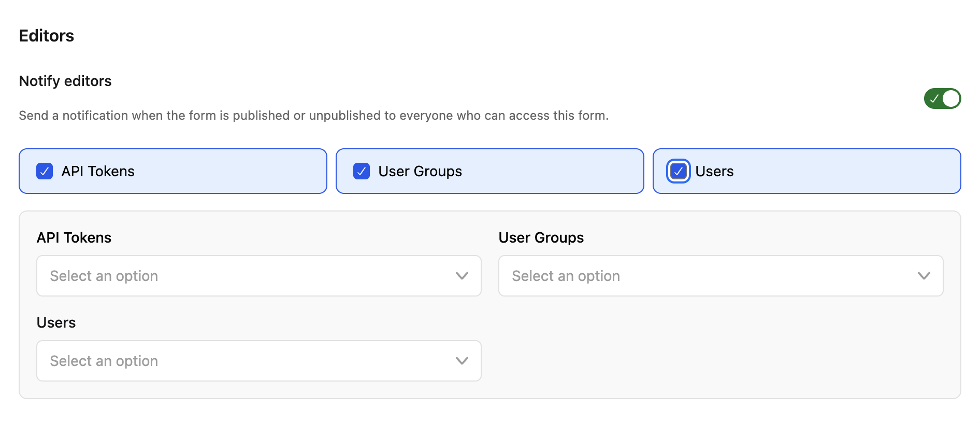The width and height of the screenshot is (980, 423).
Task: Click the chevron in Users dropdown
Action: [462, 361]
